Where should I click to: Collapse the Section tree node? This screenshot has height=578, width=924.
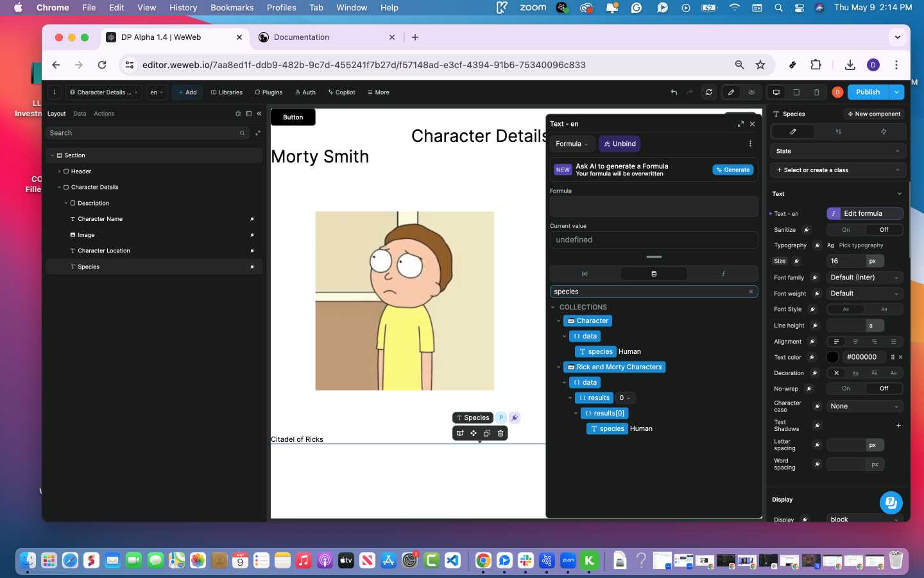(53, 155)
